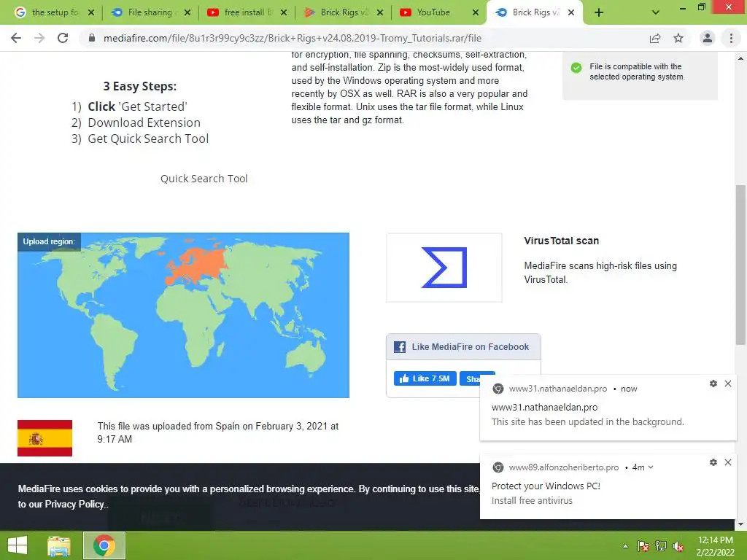Bookmark this page with star icon
This screenshot has height=560, width=747.
[678, 38]
